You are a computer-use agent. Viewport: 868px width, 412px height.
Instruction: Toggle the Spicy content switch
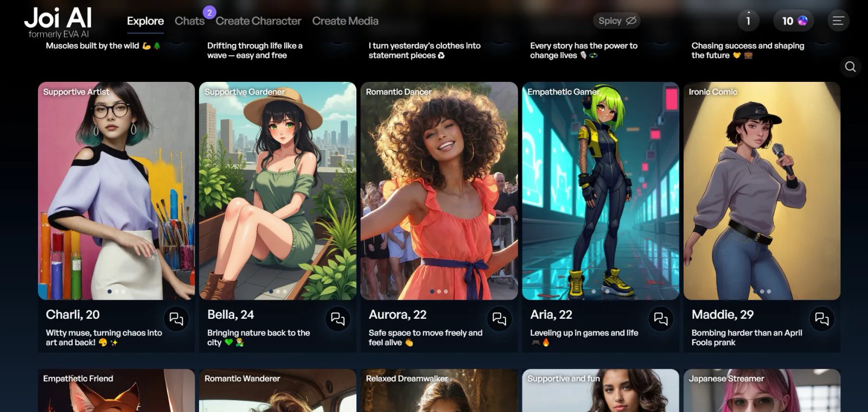click(617, 21)
